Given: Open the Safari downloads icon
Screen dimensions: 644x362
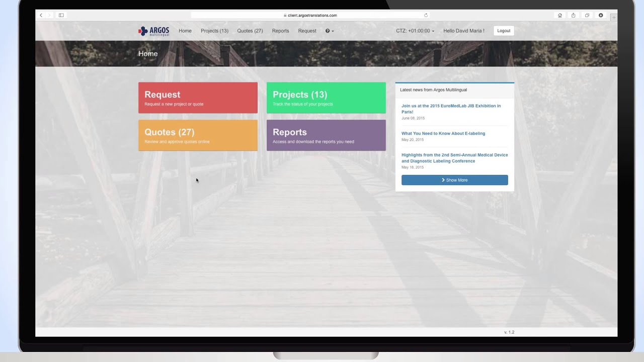Looking at the screenshot, I should click(x=601, y=16).
